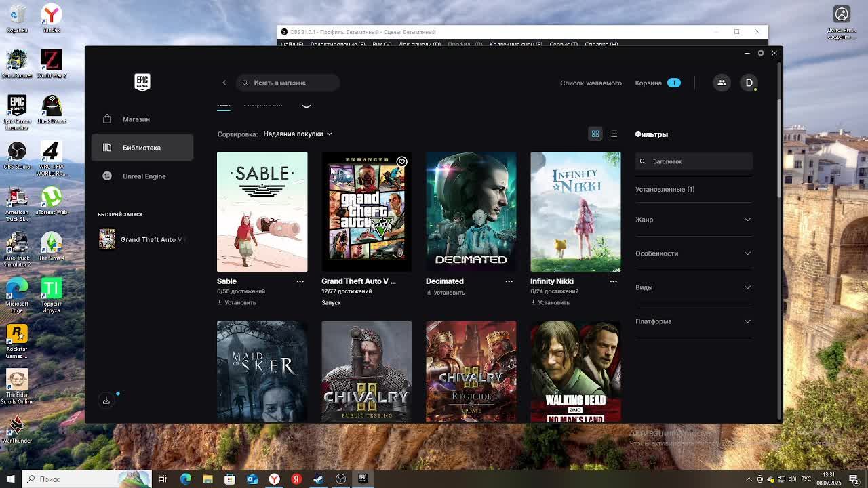Screen dimensions: 868x488
Task: Expand the Виды filter
Action: click(x=694, y=287)
